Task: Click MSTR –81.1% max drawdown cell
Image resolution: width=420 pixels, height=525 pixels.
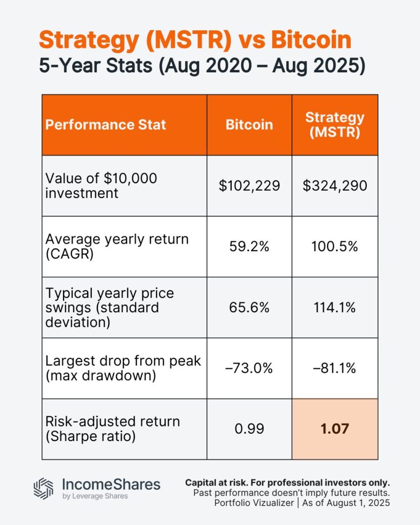Action: (x=335, y=368)
